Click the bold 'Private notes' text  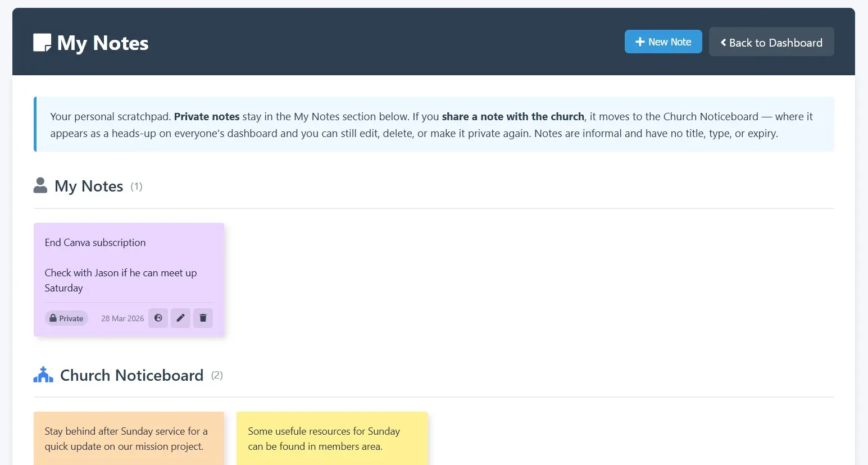click(x=207, y=116)
